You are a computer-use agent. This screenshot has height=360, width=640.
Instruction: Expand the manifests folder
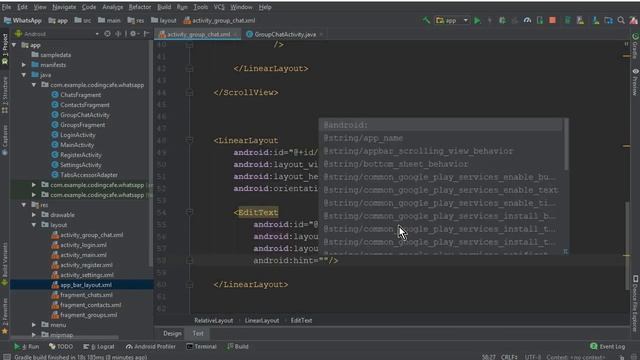[24, 64]
